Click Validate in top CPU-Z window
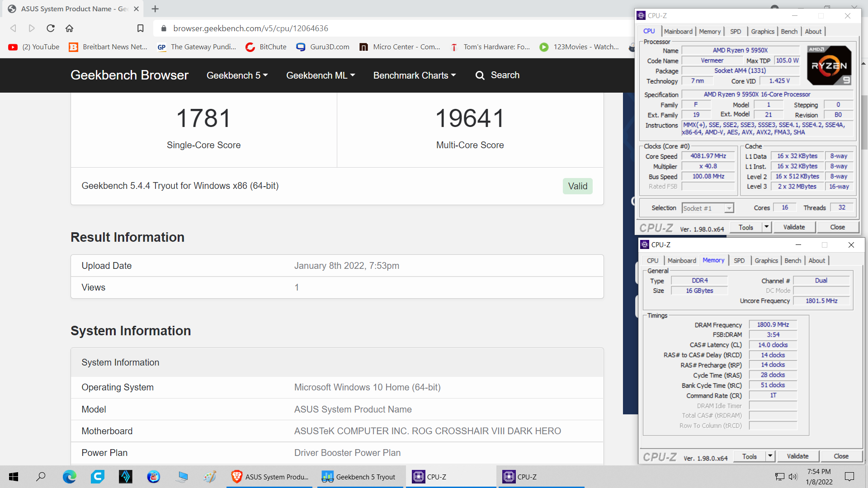The image size is (868, 488). (x=794, y=227)
